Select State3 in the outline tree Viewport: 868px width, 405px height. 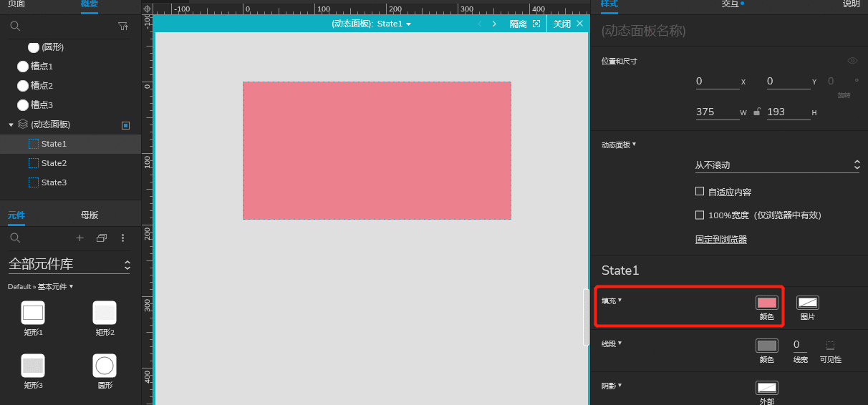coord(70,182)
